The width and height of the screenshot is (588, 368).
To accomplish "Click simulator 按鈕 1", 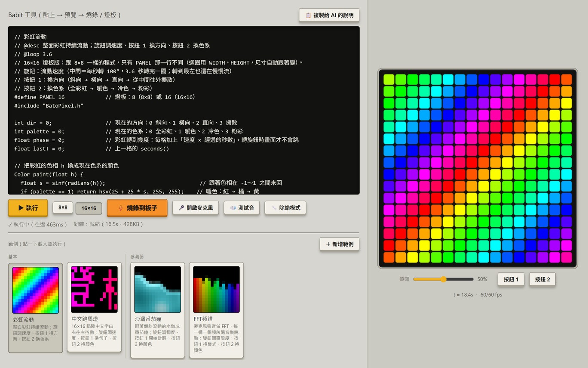I will [511, 279].
